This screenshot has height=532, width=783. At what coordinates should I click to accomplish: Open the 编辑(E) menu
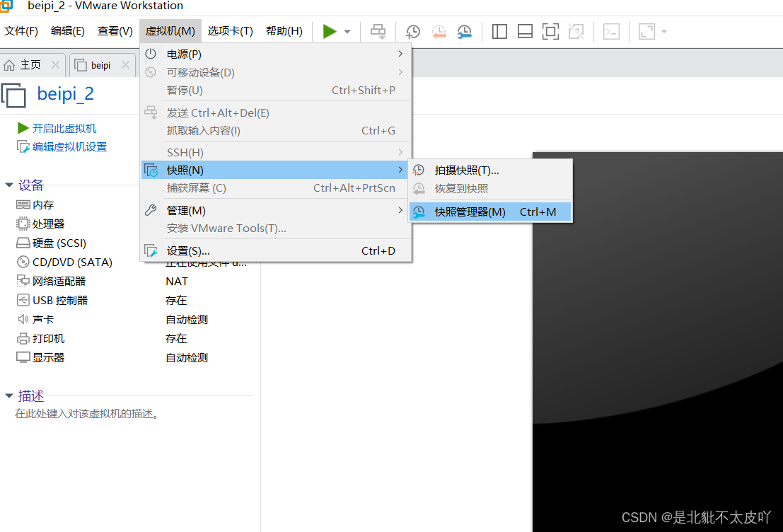67,31
